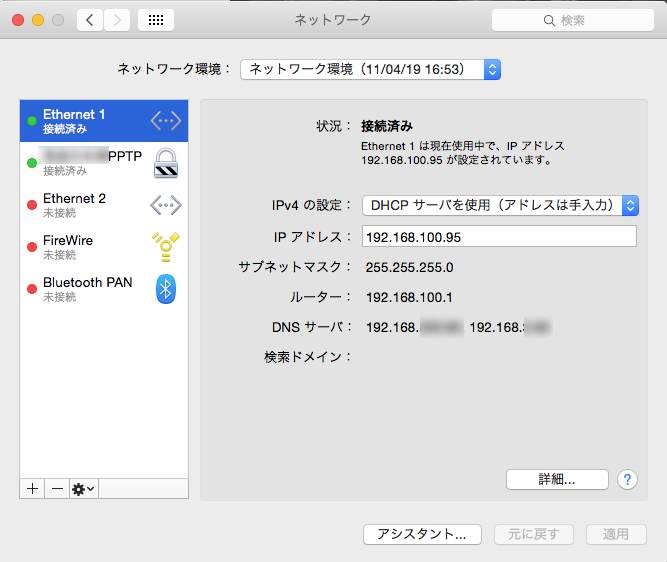The image size is (667, 562).
Task: Click the 詳細... button
Action: tap(557, 479)
